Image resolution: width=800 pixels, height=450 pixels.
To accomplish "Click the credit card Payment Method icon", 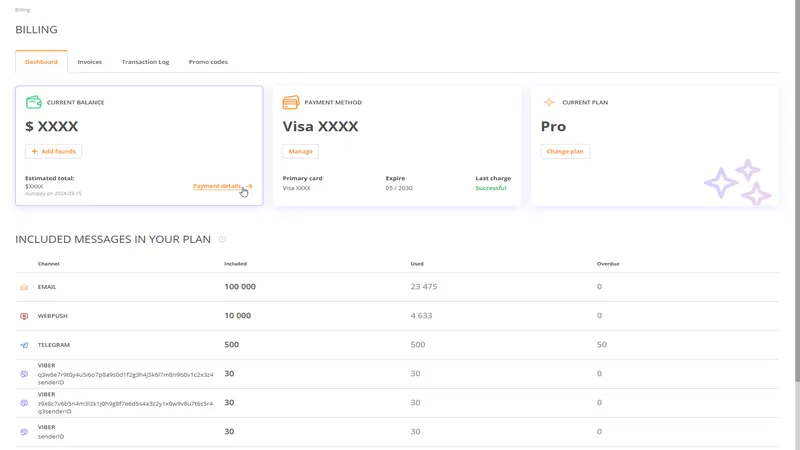I will 291,102.
